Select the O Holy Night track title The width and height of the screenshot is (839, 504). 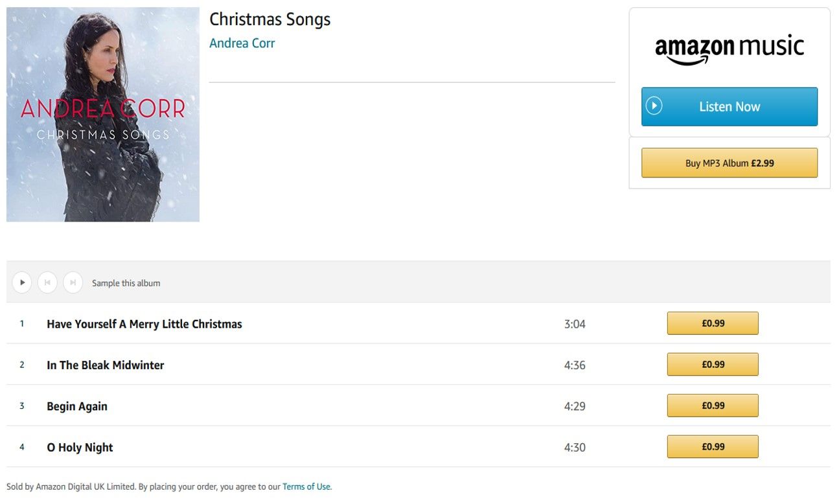[80, 448]
